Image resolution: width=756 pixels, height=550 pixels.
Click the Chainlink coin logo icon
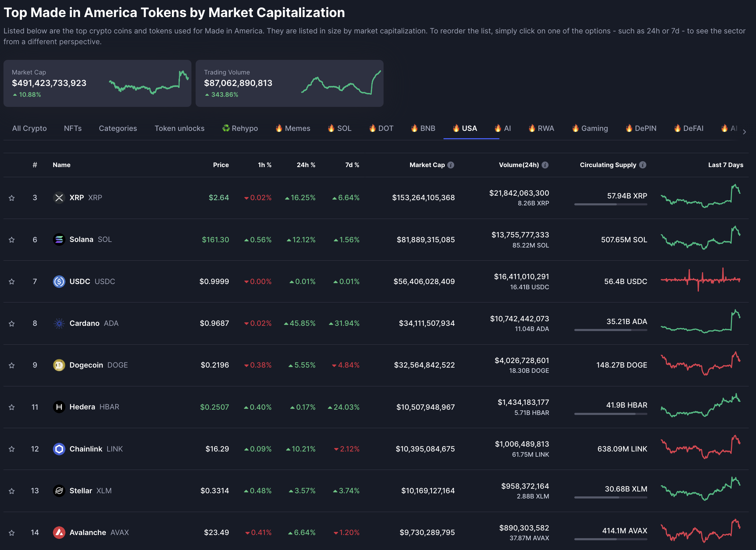[59, 449]
